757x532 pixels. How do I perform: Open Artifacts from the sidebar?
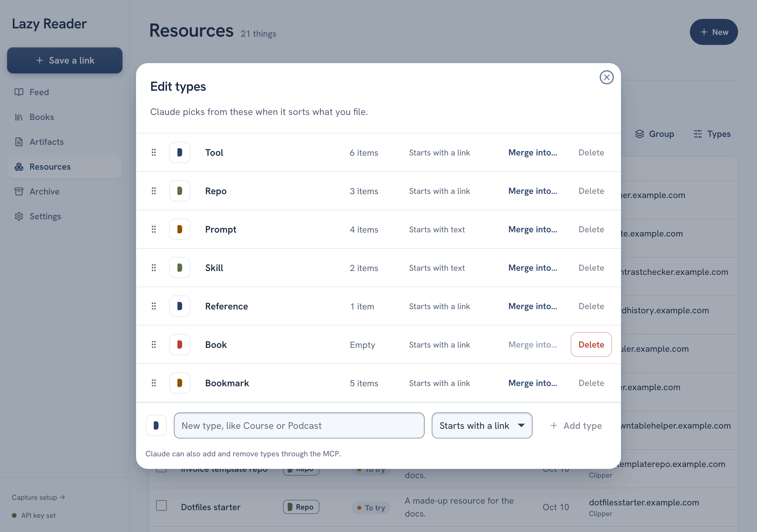(65, 142)
